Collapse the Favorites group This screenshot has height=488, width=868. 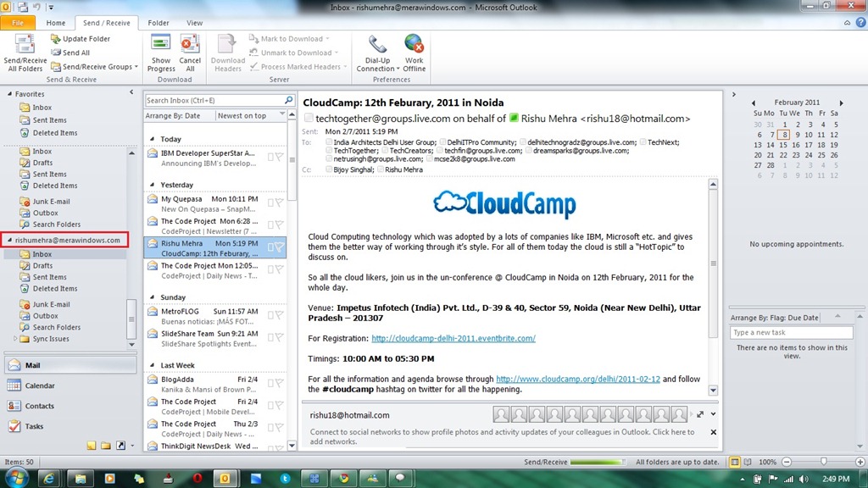pyautogui.click(x=9, y=94)
